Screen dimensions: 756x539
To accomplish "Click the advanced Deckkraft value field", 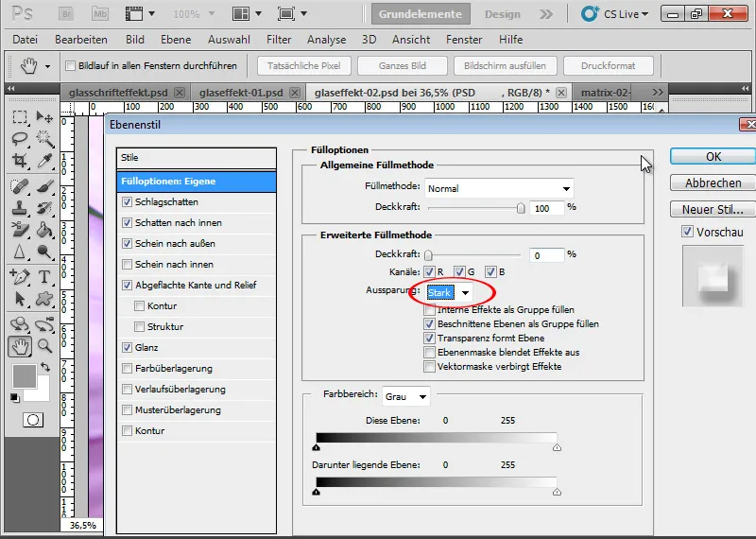I will point(546,255).
